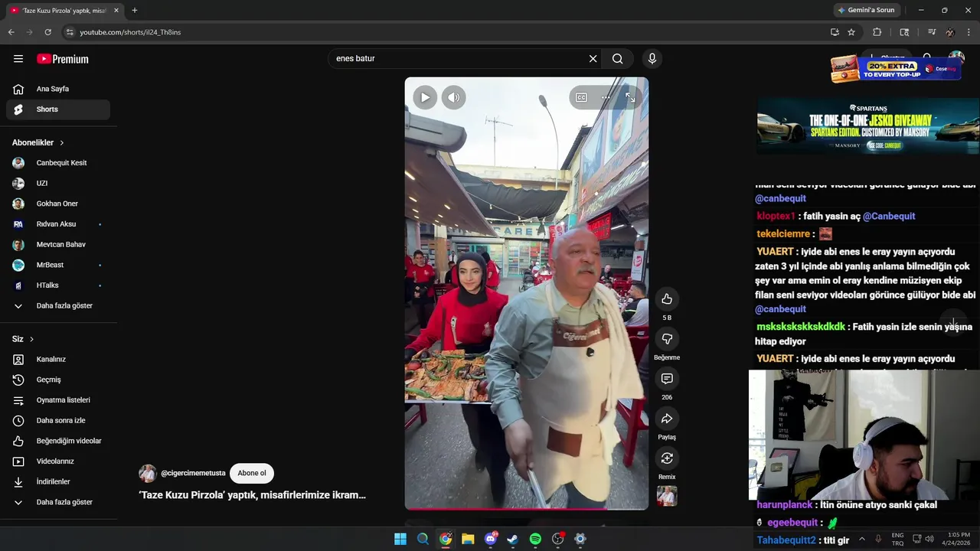Open Chrome media controls icon
Image resolution: width=980 pixels, height=551 pixels.
pos(932,32)
